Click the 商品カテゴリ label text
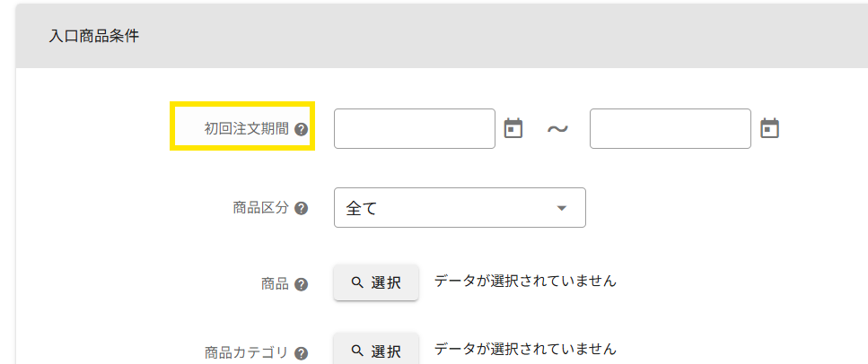 (x=246, y=353)
